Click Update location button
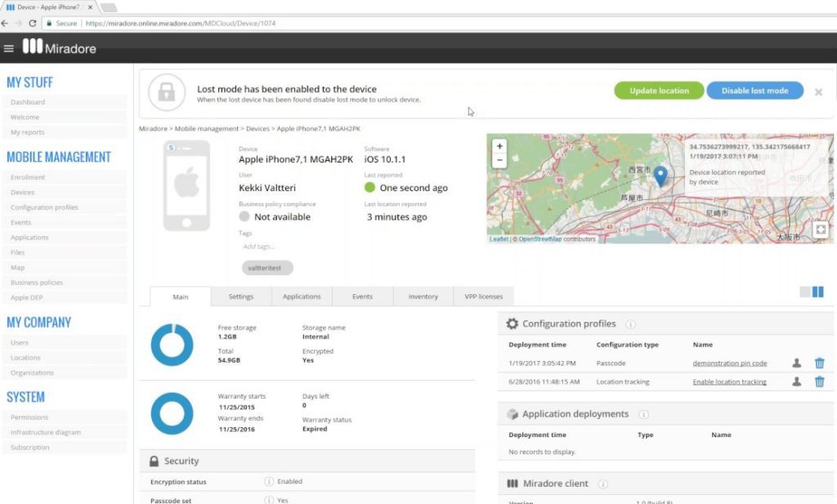 660,91
